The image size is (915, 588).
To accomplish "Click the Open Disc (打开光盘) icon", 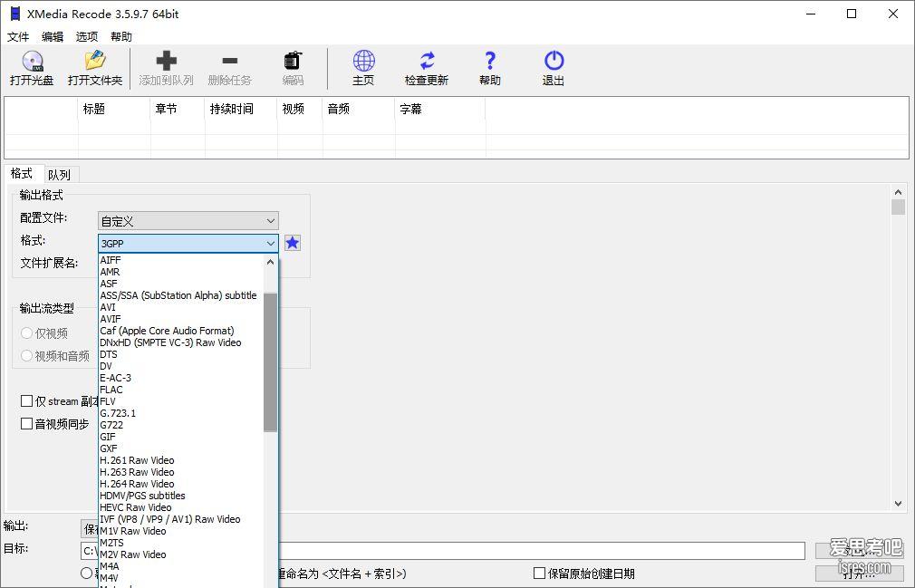I will click(32, 62).
